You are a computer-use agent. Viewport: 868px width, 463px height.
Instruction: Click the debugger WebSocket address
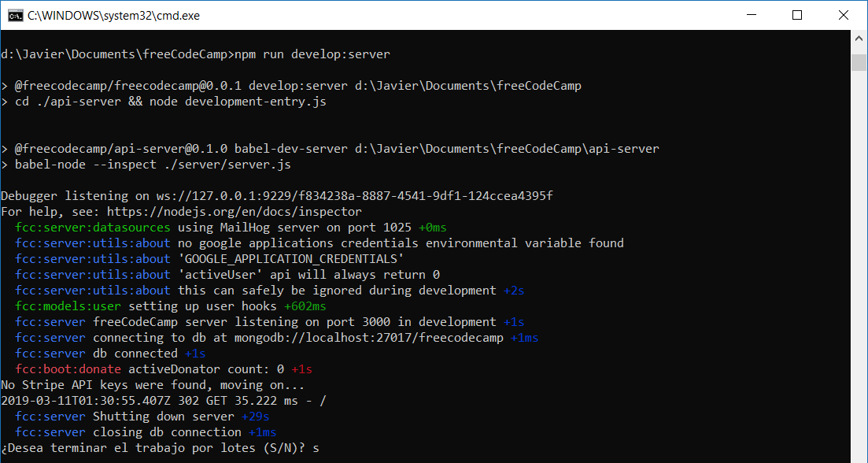354,195
